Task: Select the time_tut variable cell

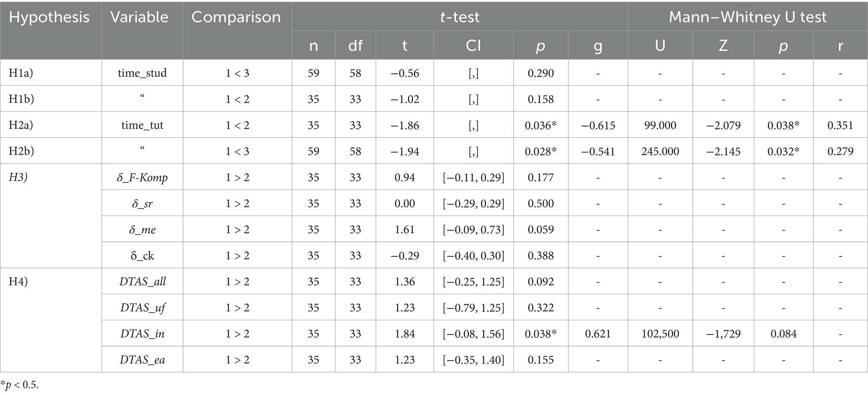Action: pyautogui.click(x=142, y=125)
